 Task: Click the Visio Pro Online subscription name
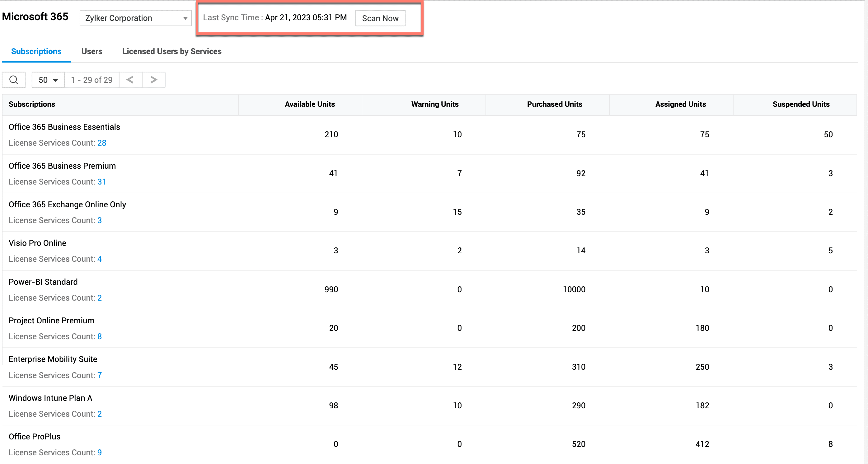(x=37, y=243)
